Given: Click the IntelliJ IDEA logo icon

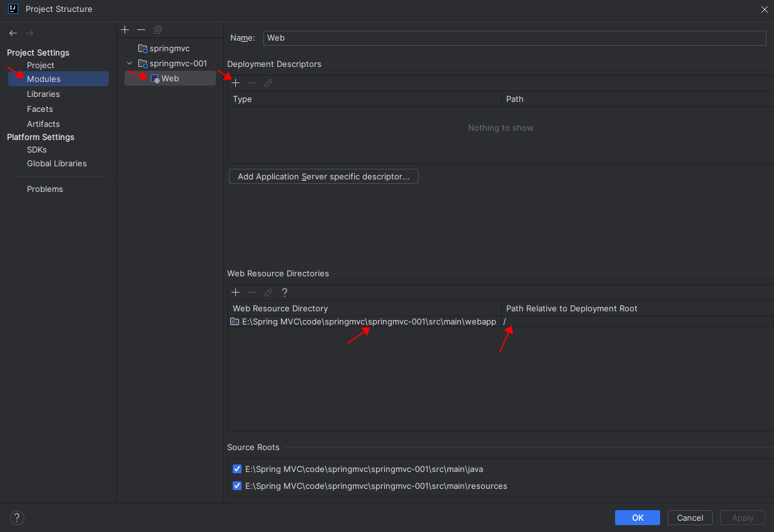Looking at the screenshot, I should tap(13, 9).
